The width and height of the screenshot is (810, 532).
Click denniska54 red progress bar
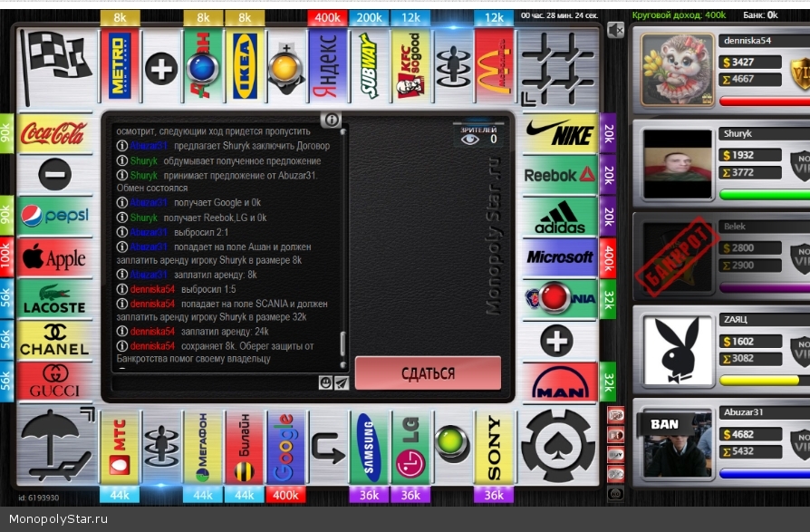click(765, 102)
